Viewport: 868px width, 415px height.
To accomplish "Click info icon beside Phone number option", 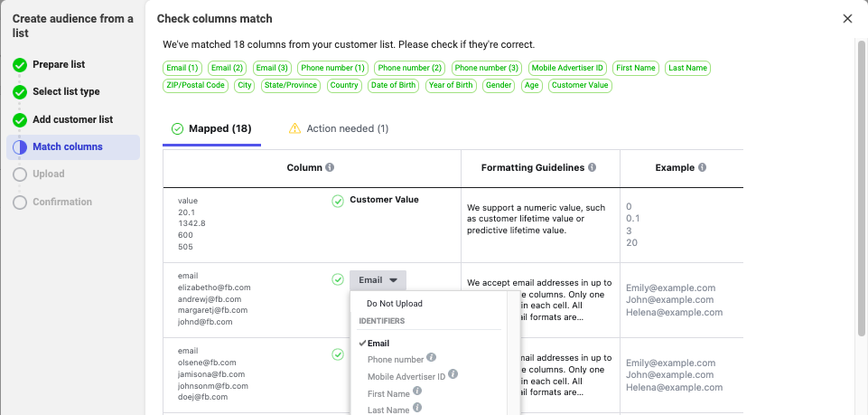I will (x=431, y=358).
